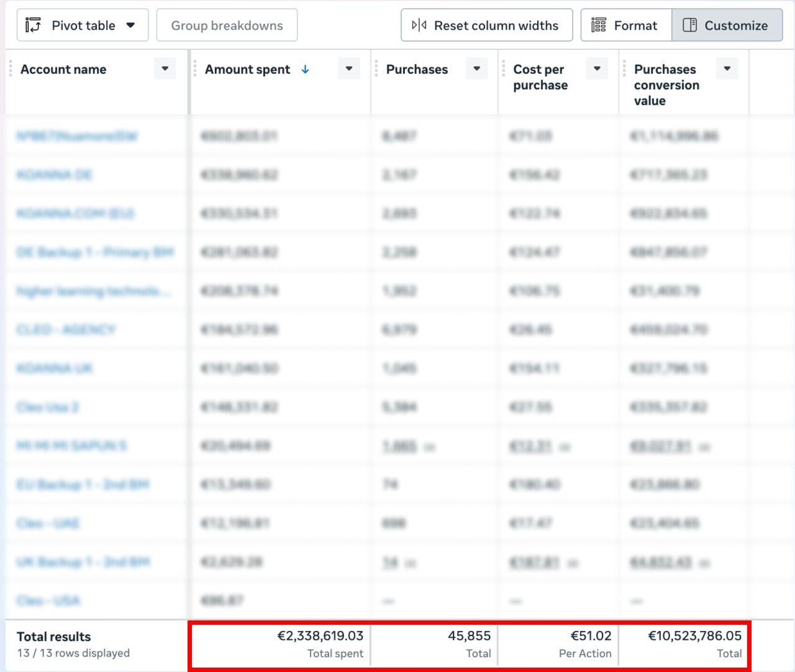The image size is (795, 672).
Task: Open the Format options
Action: [626, 25]
